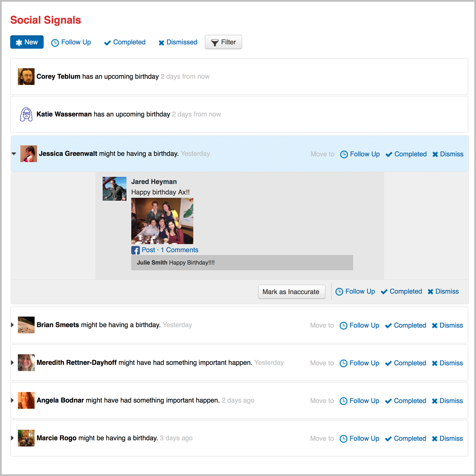Mark Angela Bodnar signal Completed
Screen dimensions: 476x476
[405, 401]
